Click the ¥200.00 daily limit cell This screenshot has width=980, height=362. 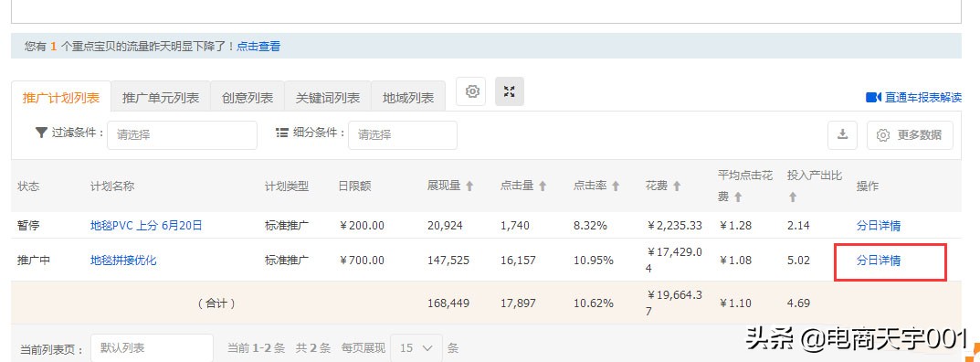pyautogui.click(x=362, y=226)
